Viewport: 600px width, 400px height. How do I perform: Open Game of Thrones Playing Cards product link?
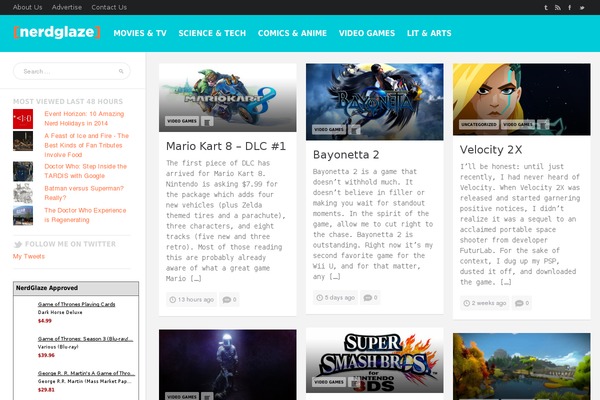pyautogui.click(x=77, y=304)
